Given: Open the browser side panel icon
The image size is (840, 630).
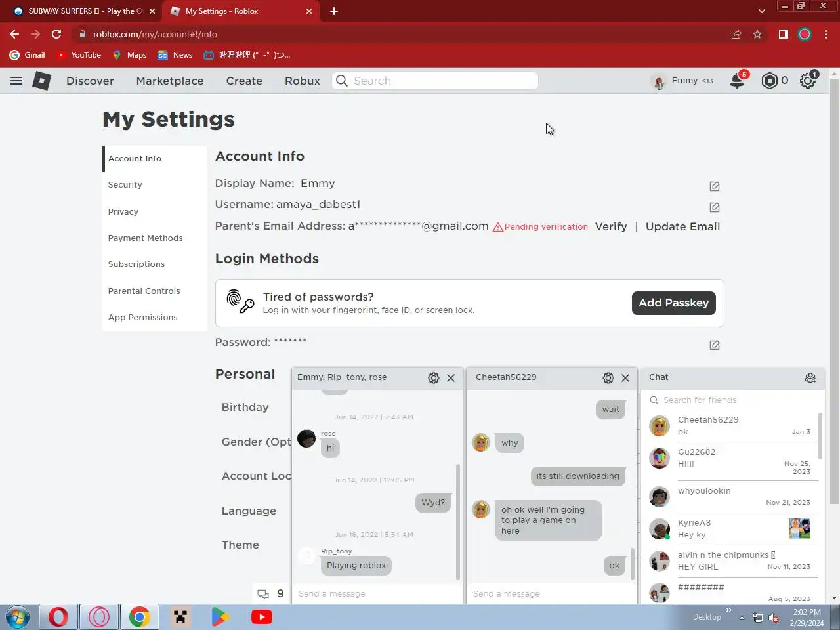Looking at the screenshot, I should click(783, 34).
